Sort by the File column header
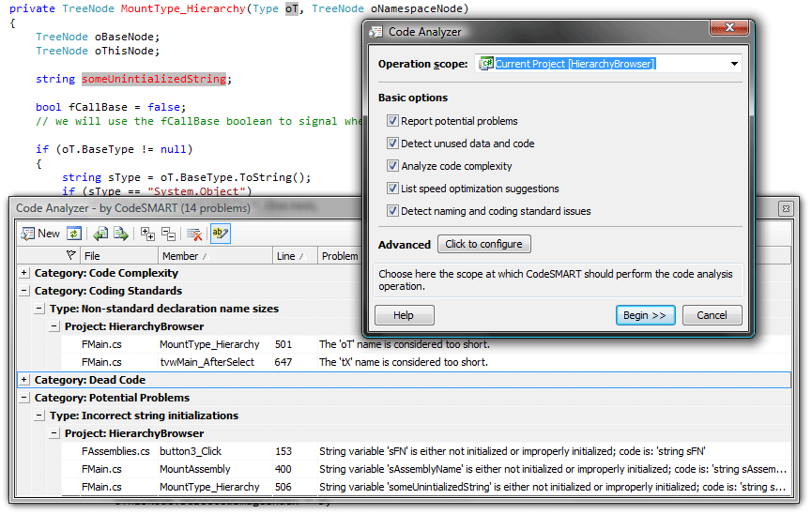 tap(119, 256)
